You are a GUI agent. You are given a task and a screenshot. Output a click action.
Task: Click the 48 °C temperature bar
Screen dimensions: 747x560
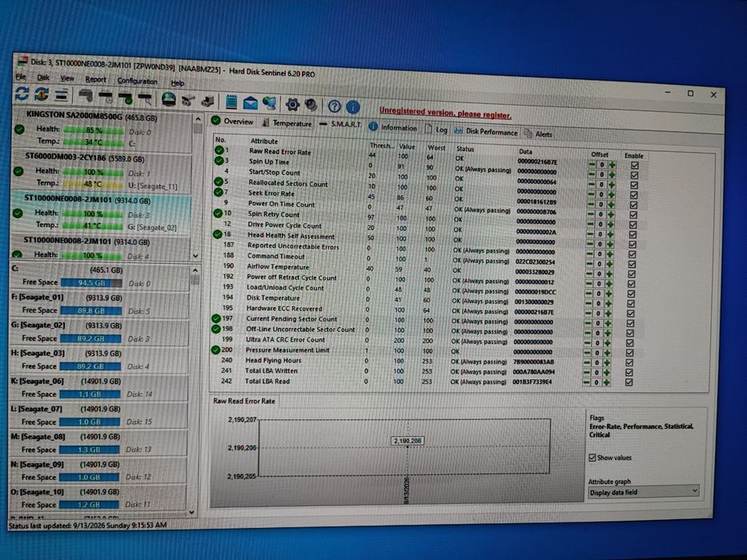click(92, 184)
